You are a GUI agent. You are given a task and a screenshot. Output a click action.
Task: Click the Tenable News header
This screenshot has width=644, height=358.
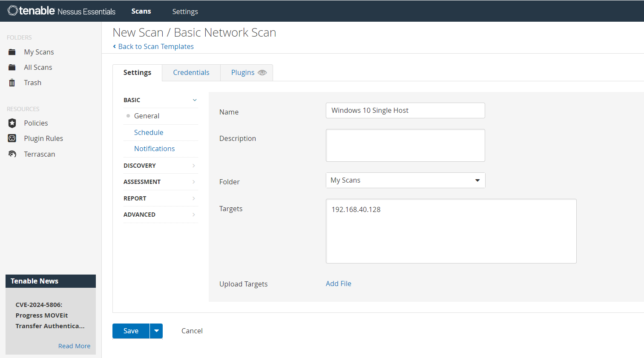(51, 281)
